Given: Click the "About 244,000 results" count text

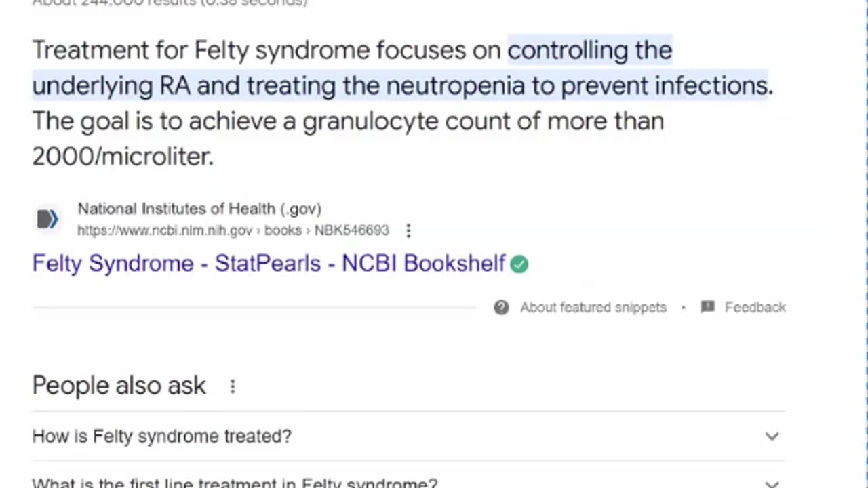Looking at the screenshot, I should [170, 3].
